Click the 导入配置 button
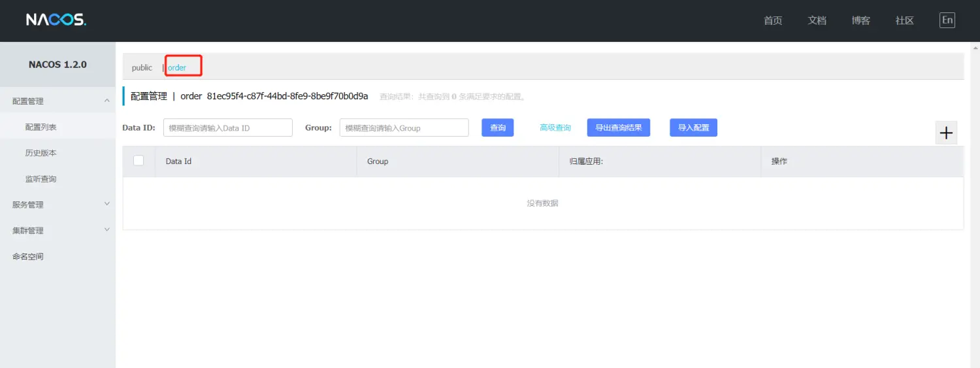Screen dimensions: 980x368 [x=693, y=127]
